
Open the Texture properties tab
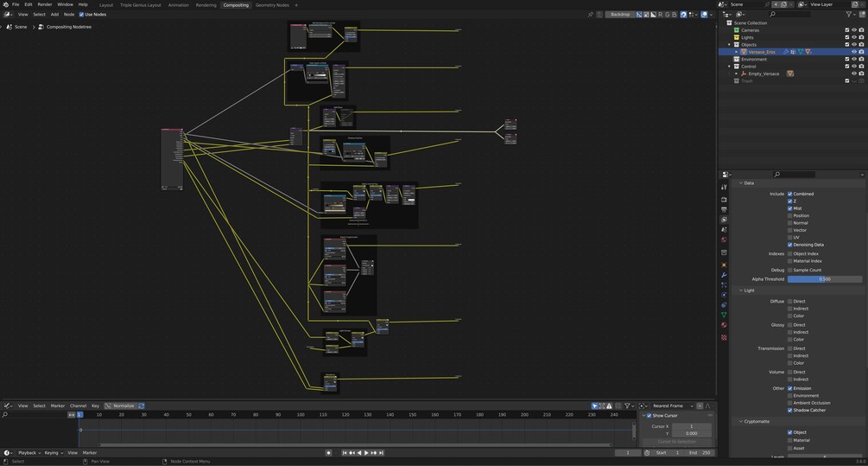[x=724, y=337]
